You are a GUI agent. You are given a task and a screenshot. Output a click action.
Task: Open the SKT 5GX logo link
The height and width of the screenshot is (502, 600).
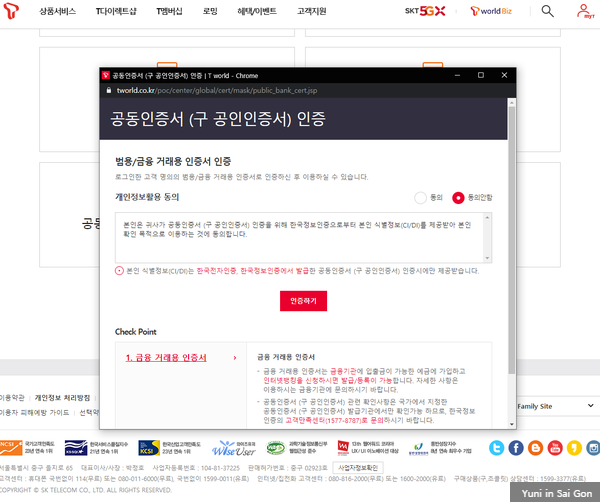425,11
